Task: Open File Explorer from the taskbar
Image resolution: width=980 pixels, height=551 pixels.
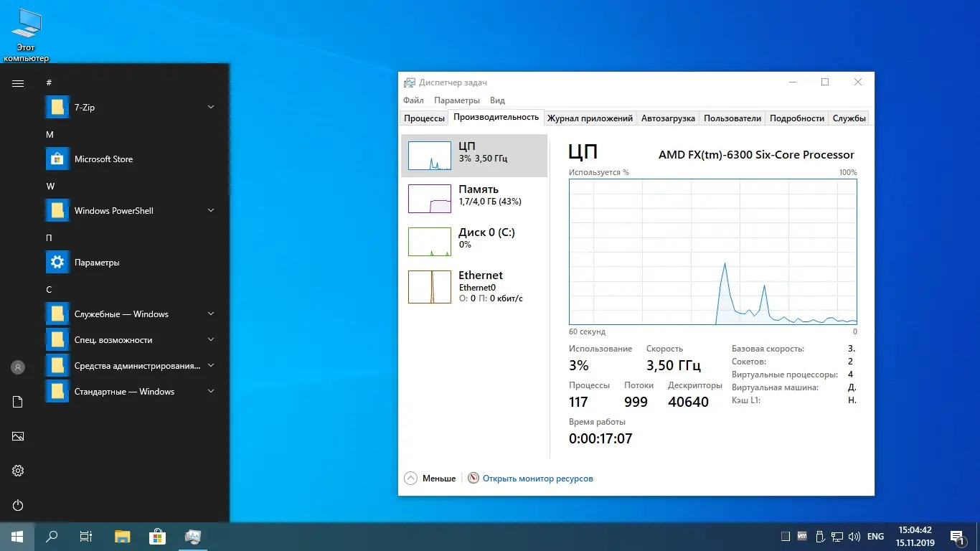Action: pyautogui.click(x=121, y=536)
